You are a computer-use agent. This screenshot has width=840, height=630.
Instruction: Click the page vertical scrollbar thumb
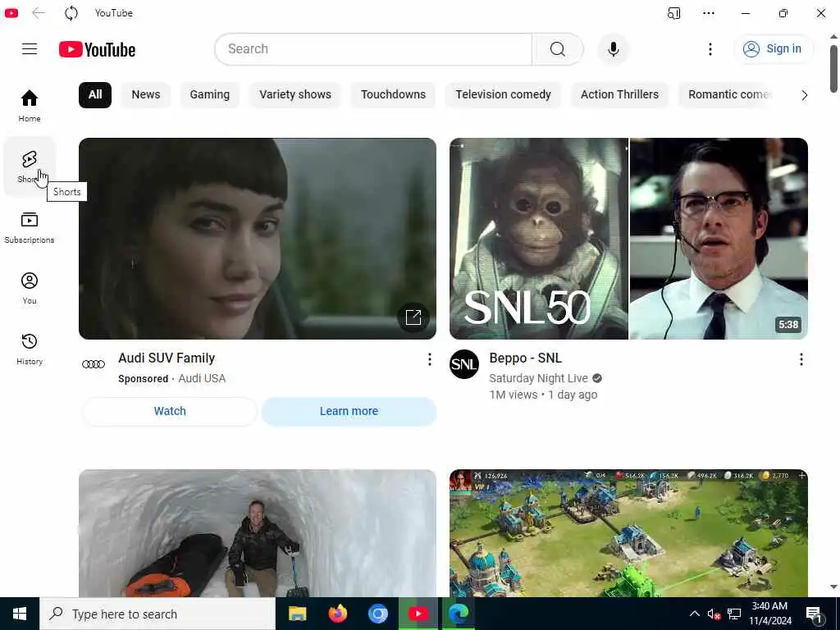833,69
